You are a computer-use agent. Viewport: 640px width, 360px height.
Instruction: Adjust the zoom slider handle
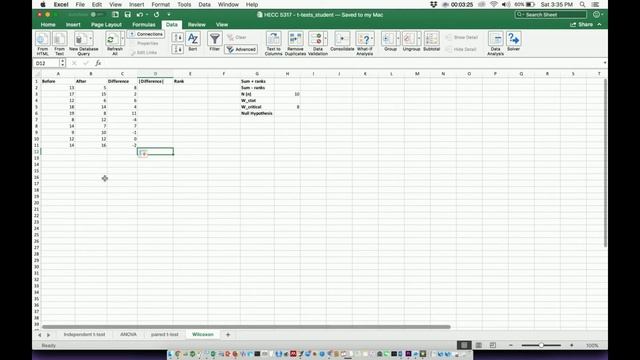(541, 345)
